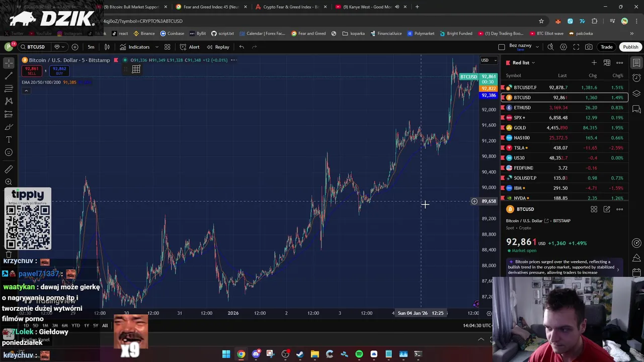Open the alerts clock panel
644x362 pixels.
[x=636, y=78]
